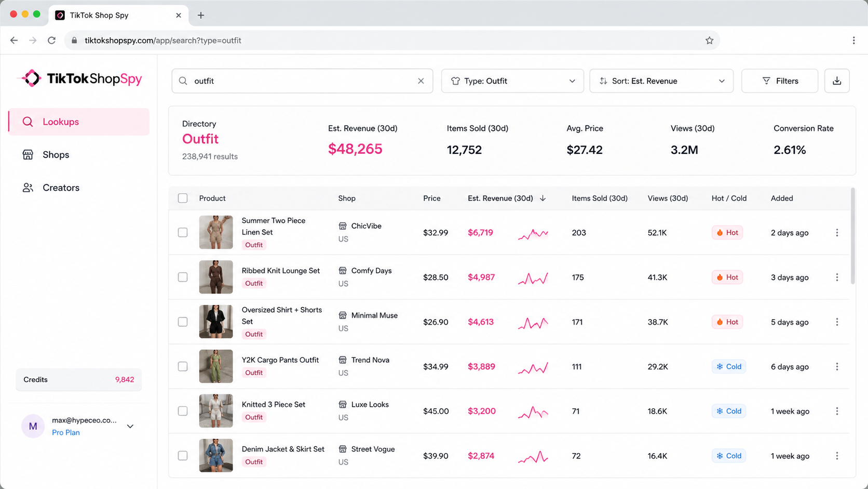Screen dimensions: 868x489
Task: Click the outfit search input field
Action: (302, 81)
